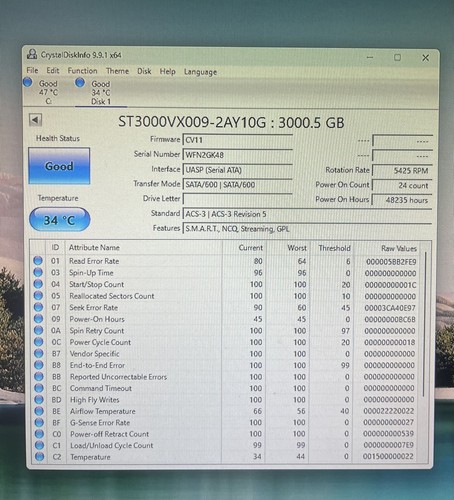This screenshot has width=454, height=500.
Task: Click the blue Good health status button
Action: pyautogui.click(x=59, y=166)
